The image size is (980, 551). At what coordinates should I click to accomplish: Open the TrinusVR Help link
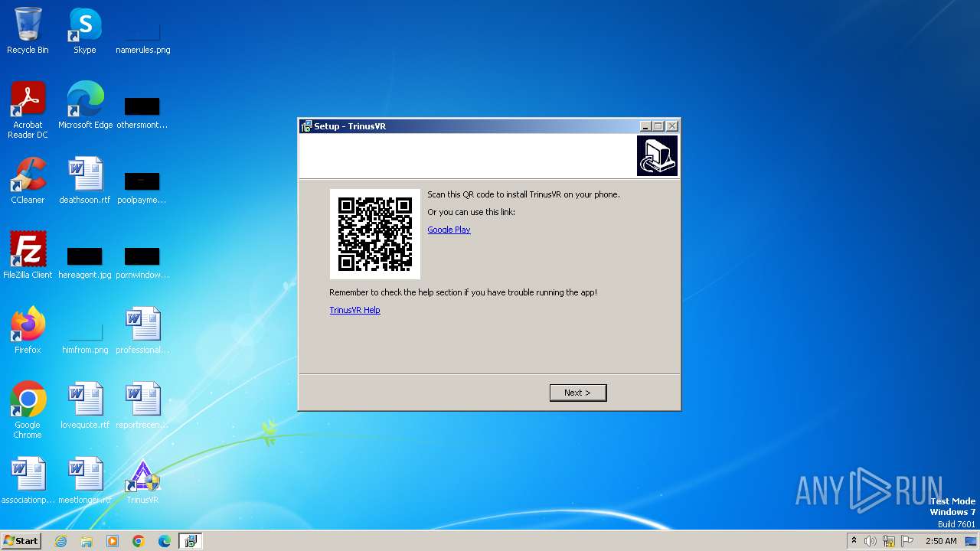(x=354, y=310)
